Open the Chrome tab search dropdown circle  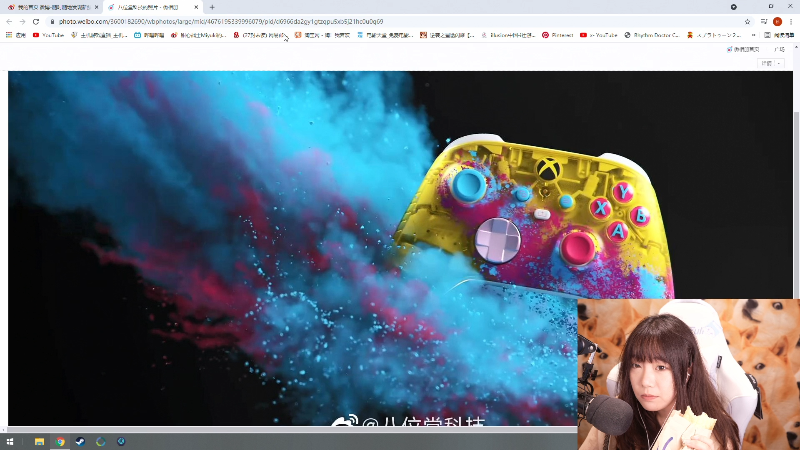click(x=734, y=7)
